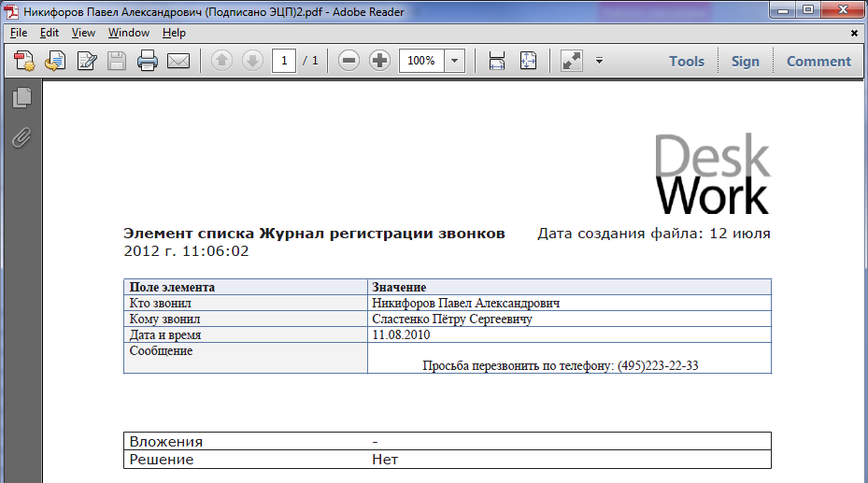Viewport: 868px width, 483px height.
Task: Show the Attachments paperclip panel
Action: [21, 137]
